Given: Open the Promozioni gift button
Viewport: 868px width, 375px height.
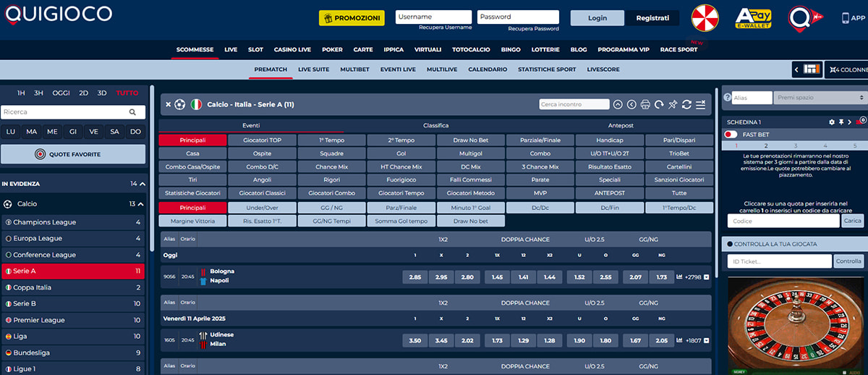Looking at the screenshot, I should point(352,17).
